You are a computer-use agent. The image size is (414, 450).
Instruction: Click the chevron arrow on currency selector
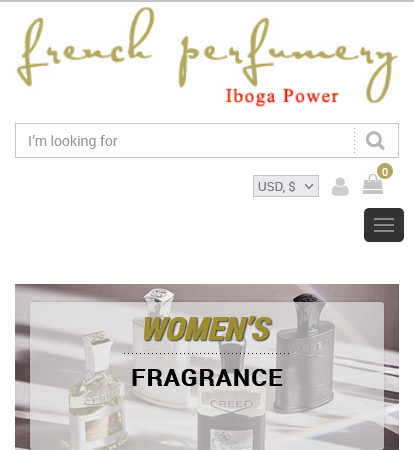(309, 186)
